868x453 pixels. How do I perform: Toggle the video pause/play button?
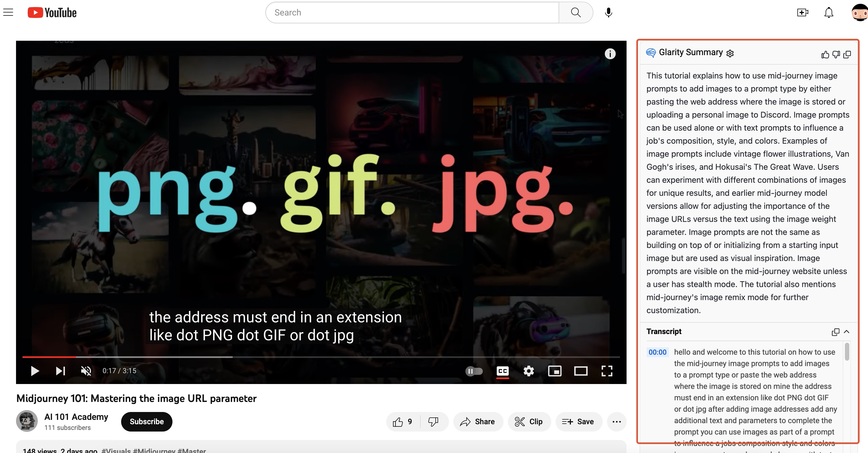[x=34, y=370]
